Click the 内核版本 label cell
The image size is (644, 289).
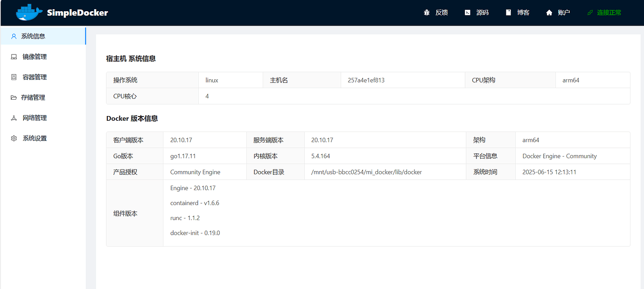[275, 156]
